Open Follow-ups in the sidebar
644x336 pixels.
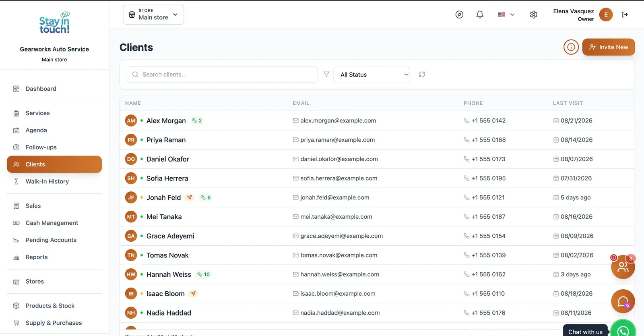point(54,147)
